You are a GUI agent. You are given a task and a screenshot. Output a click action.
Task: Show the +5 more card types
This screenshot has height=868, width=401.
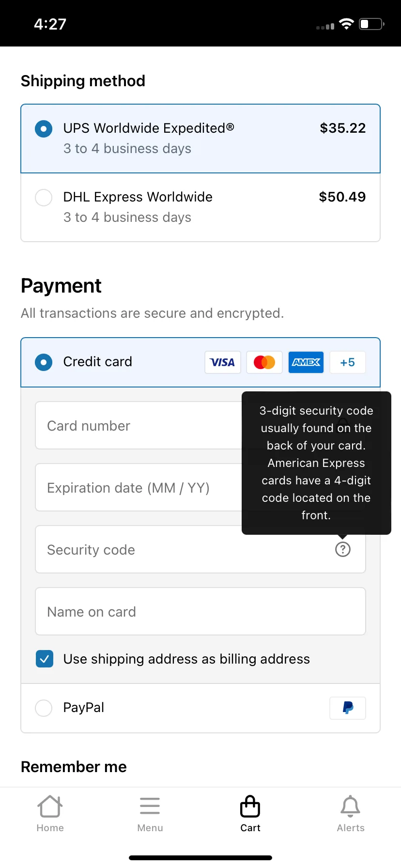348,362
